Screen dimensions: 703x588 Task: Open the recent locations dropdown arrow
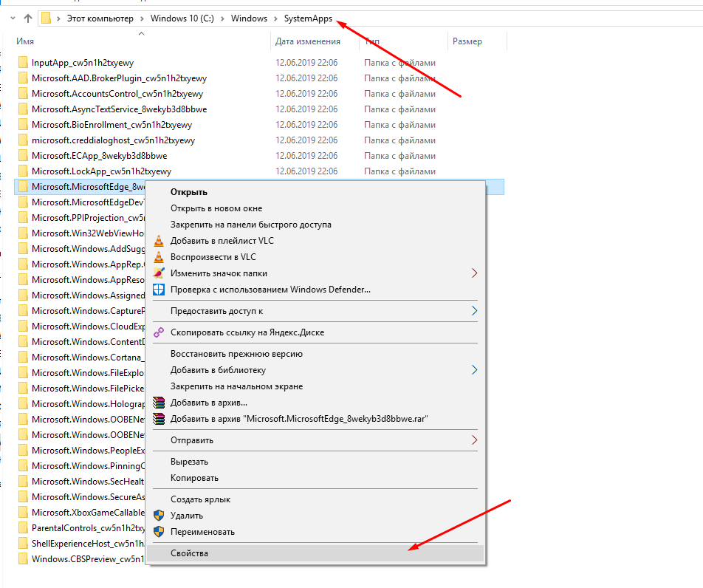pos(13,18)
